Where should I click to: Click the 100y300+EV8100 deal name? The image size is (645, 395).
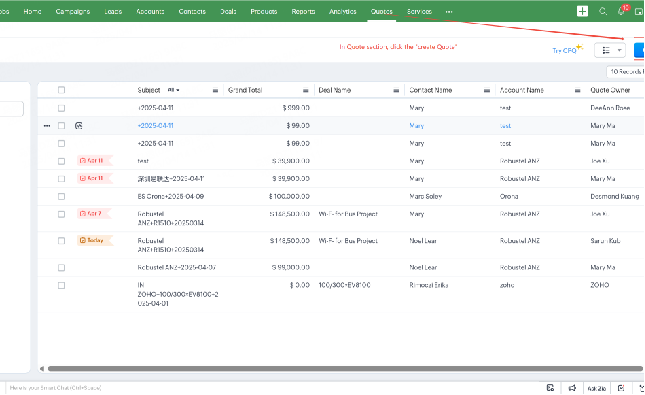[x=344, y=285]
